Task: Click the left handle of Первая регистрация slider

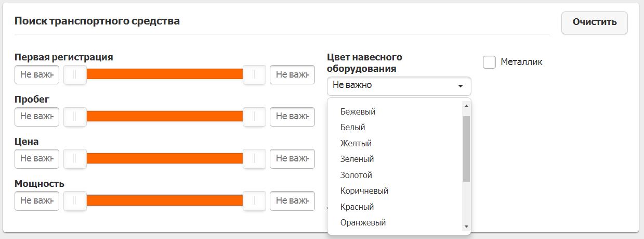Action: tap(75, 74)
